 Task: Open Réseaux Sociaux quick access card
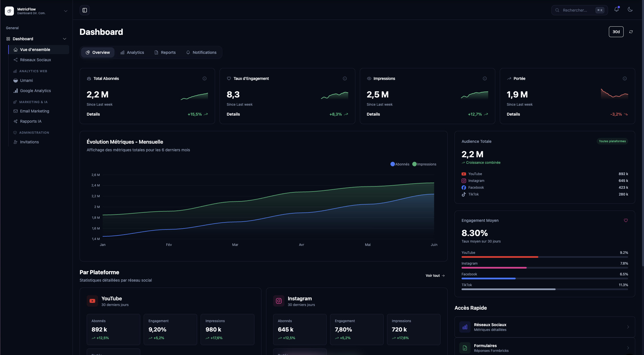(545, 327)
